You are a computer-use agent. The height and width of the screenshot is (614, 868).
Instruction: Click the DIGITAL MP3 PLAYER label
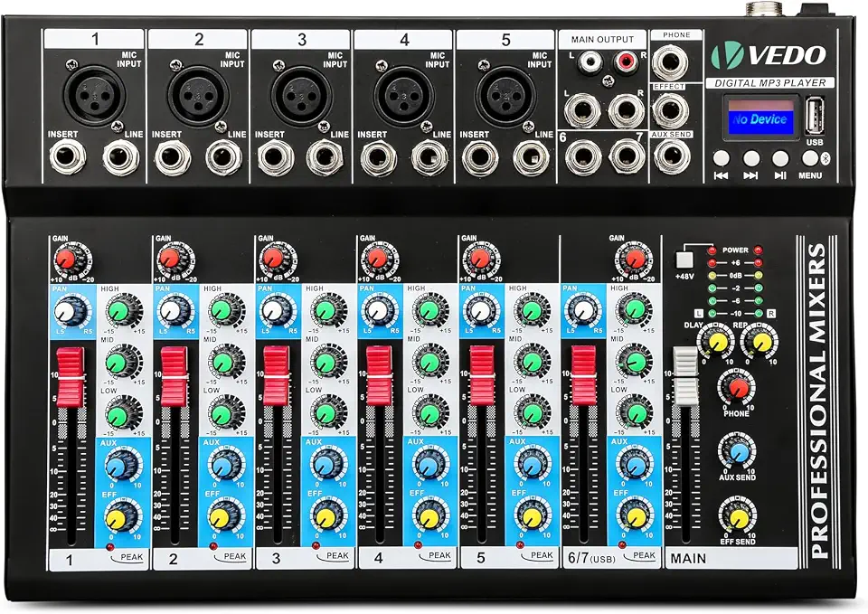(x=770, y=83)
